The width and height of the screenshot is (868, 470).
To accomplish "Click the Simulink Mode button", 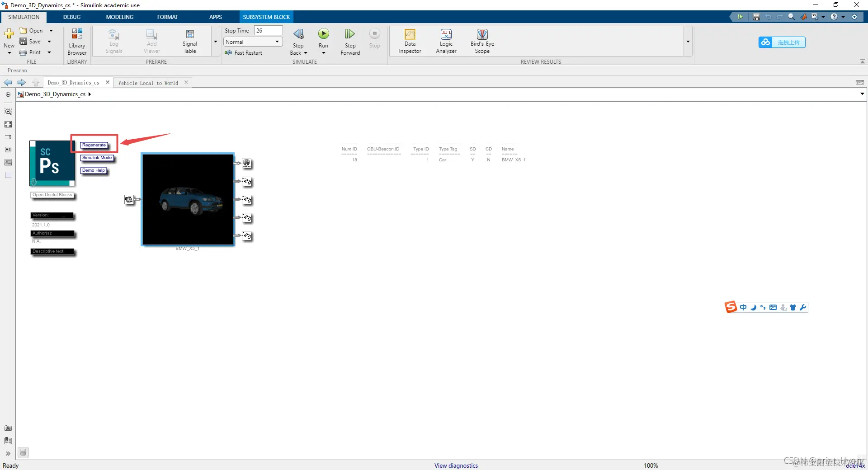I will (97, 158).
